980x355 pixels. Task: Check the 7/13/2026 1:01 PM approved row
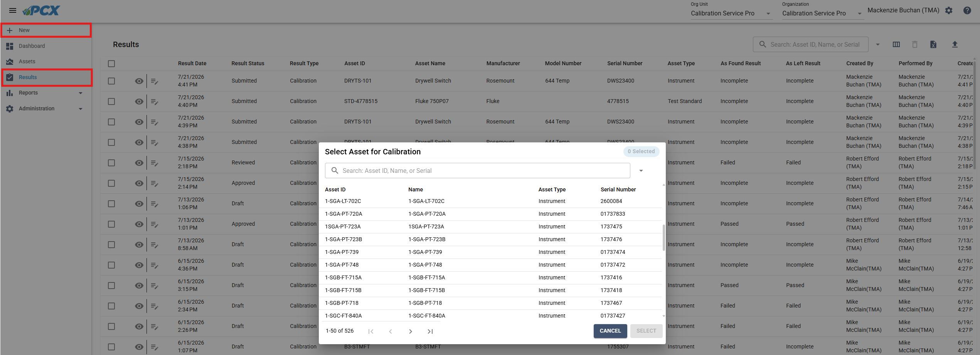[111, 224]
